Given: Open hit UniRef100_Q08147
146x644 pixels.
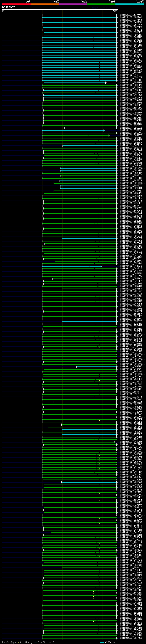Looking at the screenshot, I should 131,18.
